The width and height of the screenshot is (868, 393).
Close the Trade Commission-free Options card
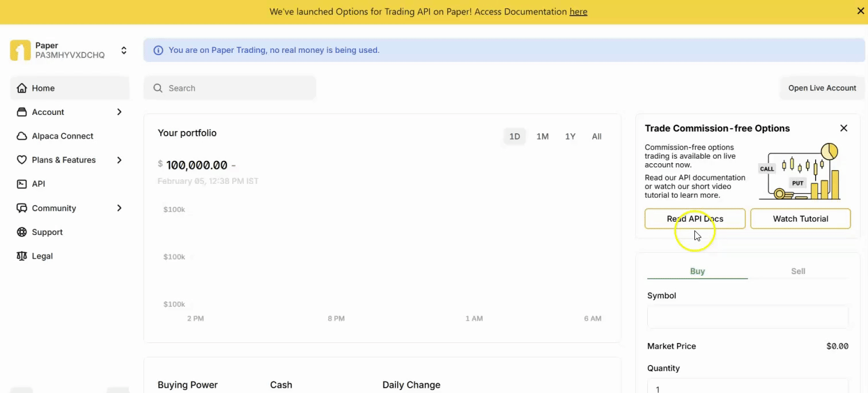(844, 128)
